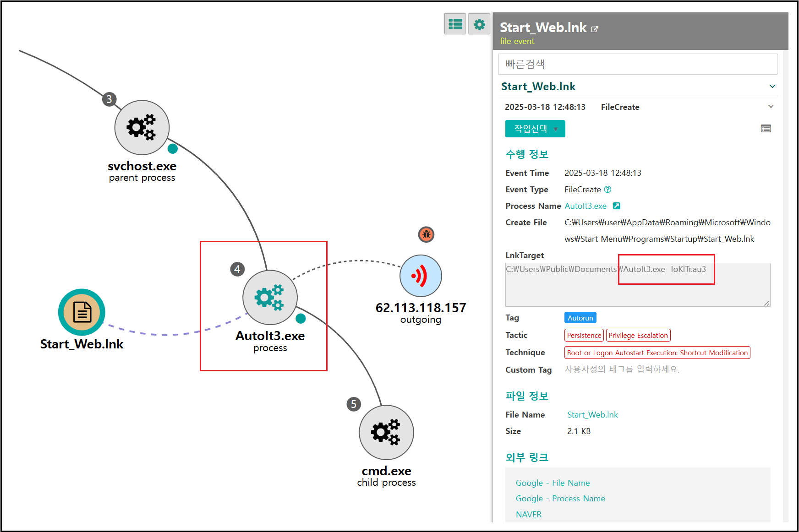Select the cmd.exe child process node
The width and height of the screenshot is (799, 532).
point(386,432)
